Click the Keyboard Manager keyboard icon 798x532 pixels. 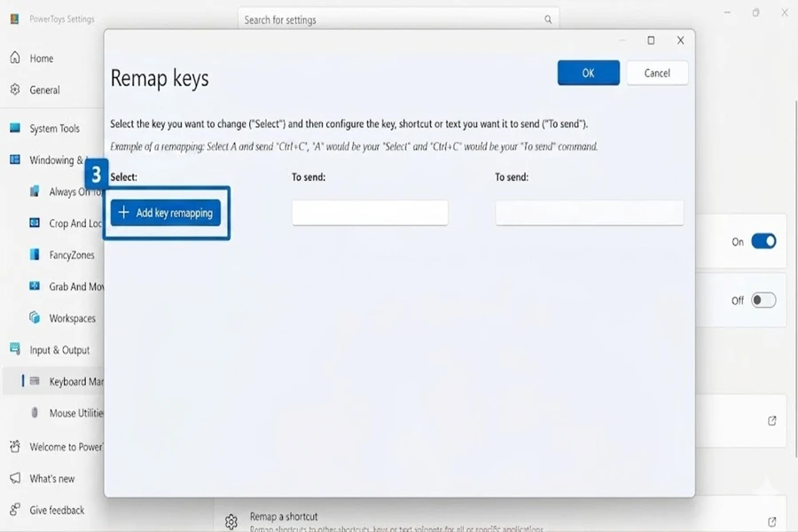pyautogui.click(x=35, y=380)
